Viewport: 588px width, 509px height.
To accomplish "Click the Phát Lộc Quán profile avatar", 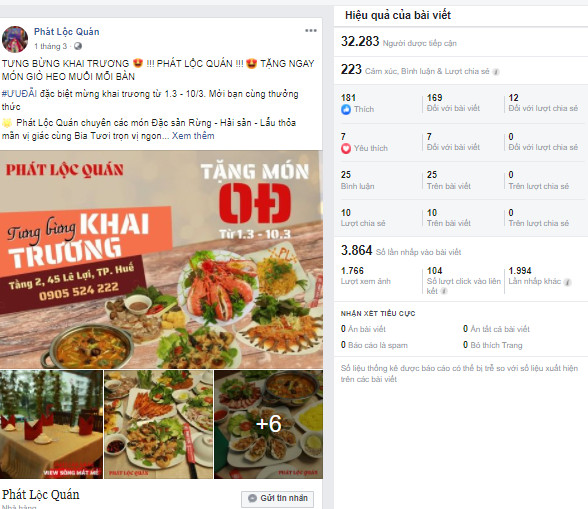I will click(15, 39).
